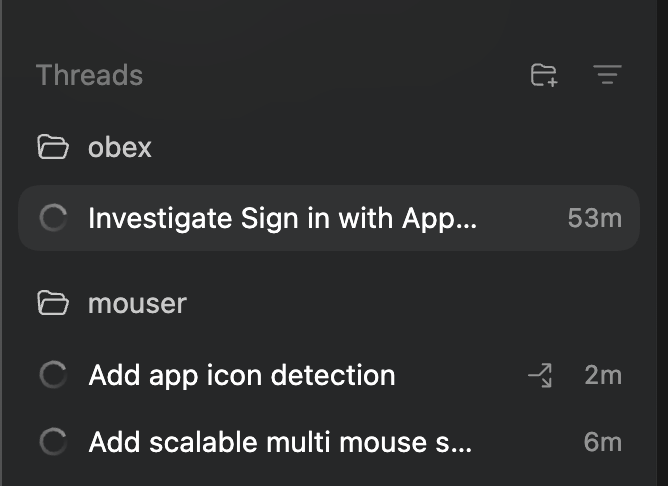Select the Add app icon detection thread
Image resolution: width=668 pixels, height=486 pixels.
pyautogui.click(x=242, y=376)
